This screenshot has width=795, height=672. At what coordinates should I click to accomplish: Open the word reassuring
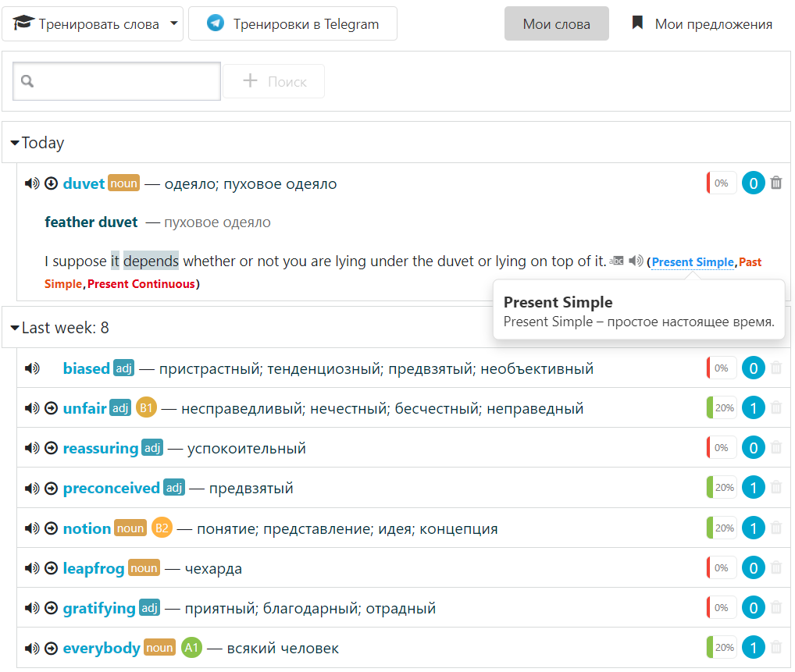(x=101, y=447)
